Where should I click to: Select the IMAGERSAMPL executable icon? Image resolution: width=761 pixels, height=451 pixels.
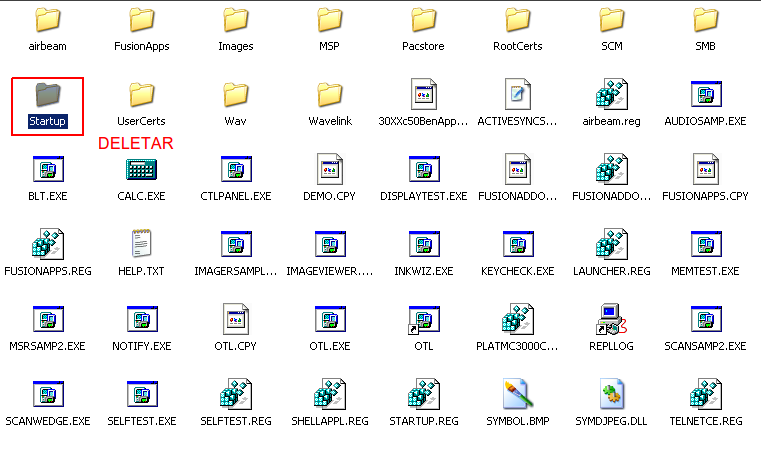pyautogui.click(x=236, y=244)
